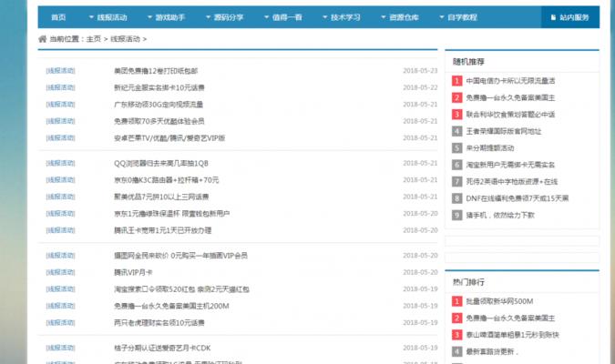Open 热门排行 item 4 ending with 更新
This screenshot has width=615, height=364.
pos(492,352)
